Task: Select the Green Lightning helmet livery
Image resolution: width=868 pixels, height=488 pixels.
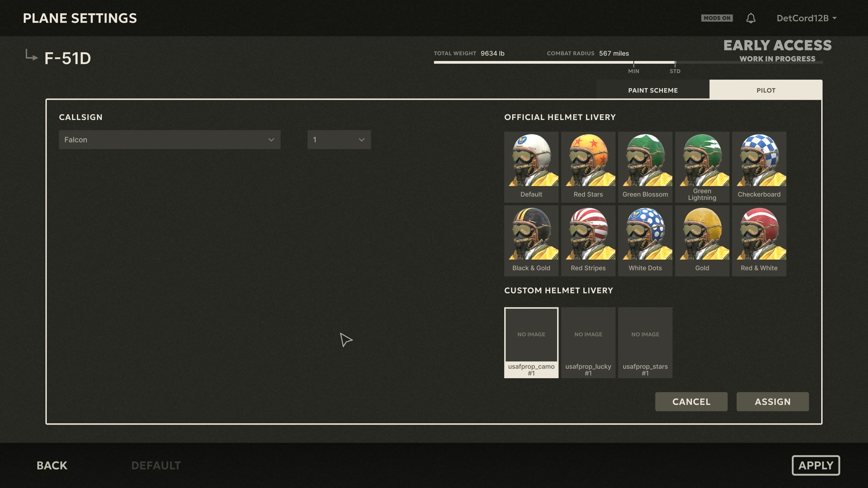Action: (x=702, y=167)
